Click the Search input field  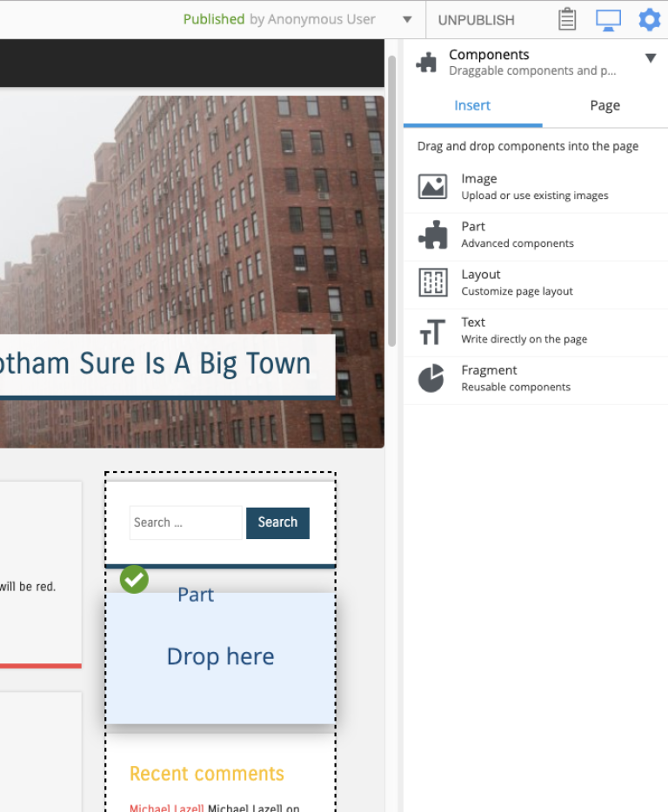pos(185,522)
